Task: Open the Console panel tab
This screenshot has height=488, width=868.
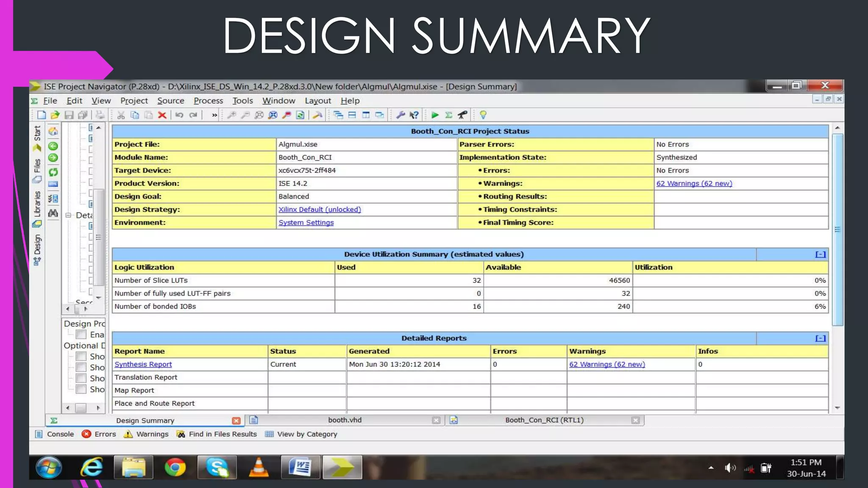Action: coord(54,434)
